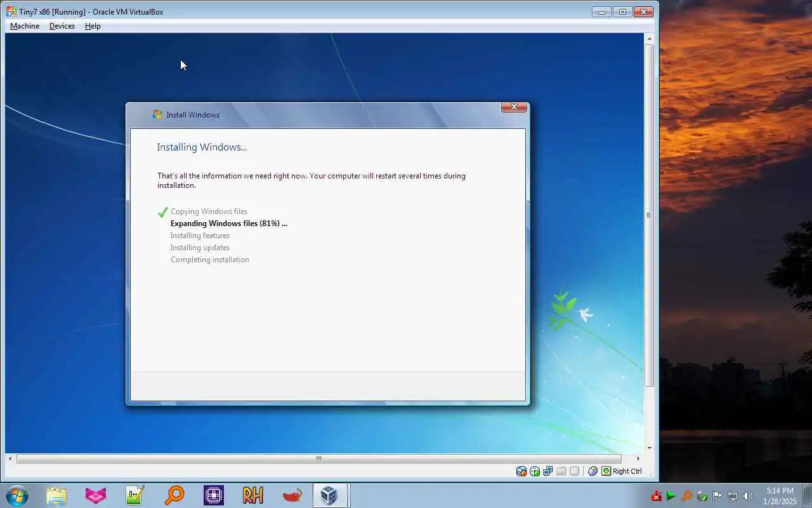Viewport: 812px width, 508px height.
Task: Click the horizontal scrollbar left arrow
Action: (10, 458)
